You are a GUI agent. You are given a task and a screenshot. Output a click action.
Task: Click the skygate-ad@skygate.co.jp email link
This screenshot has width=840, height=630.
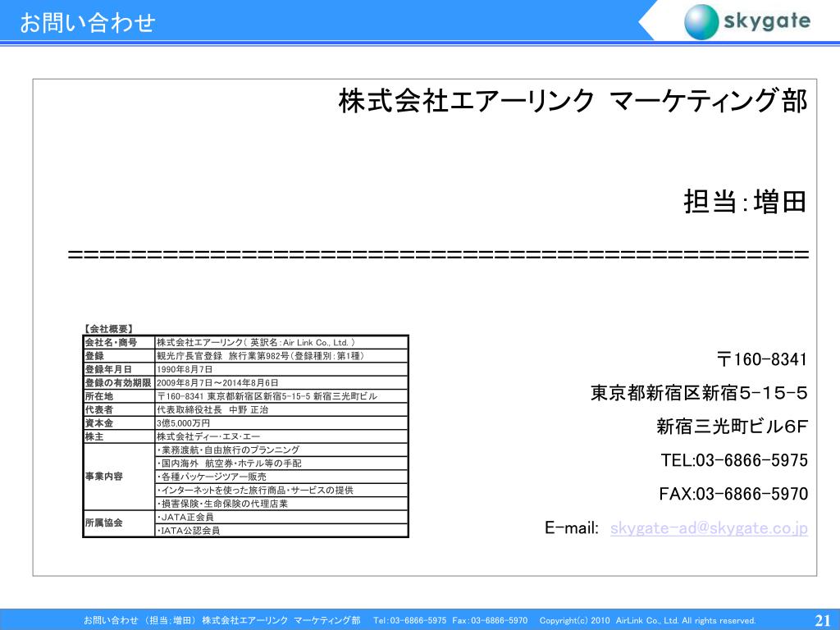tap(709, 527)
